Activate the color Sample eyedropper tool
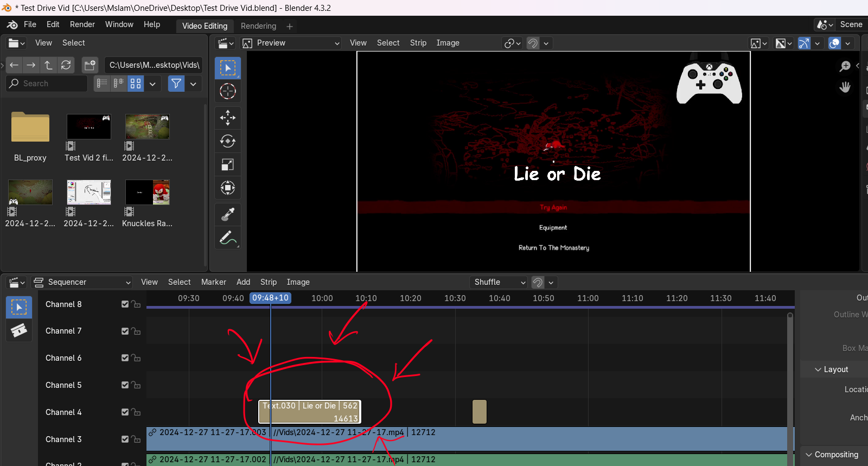 228,214
